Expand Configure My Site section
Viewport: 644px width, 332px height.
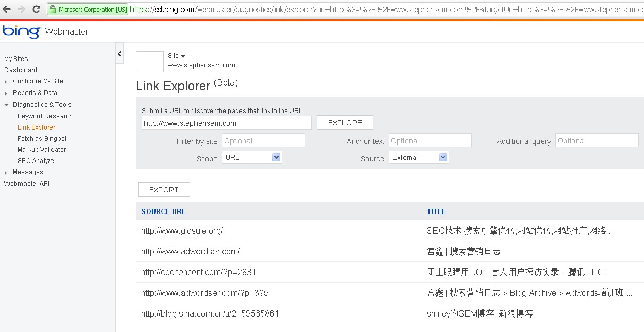[x=6, y=82]
